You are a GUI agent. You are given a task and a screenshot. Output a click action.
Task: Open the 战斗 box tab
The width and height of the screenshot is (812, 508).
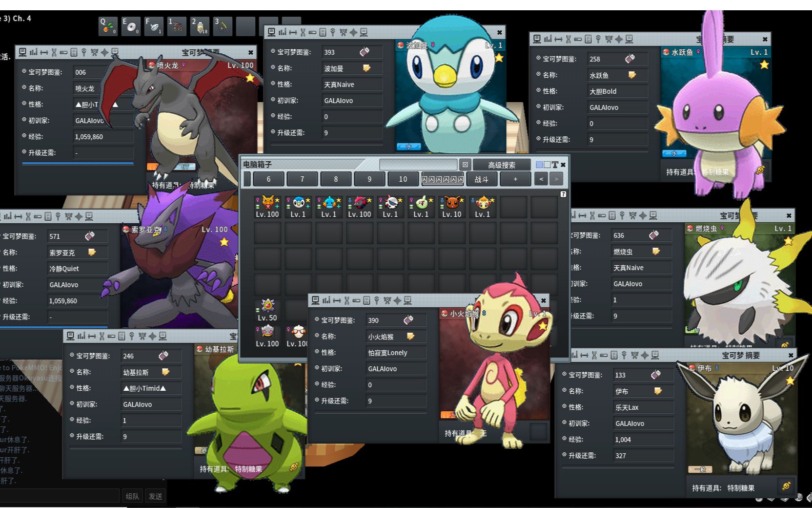[482, 179]
